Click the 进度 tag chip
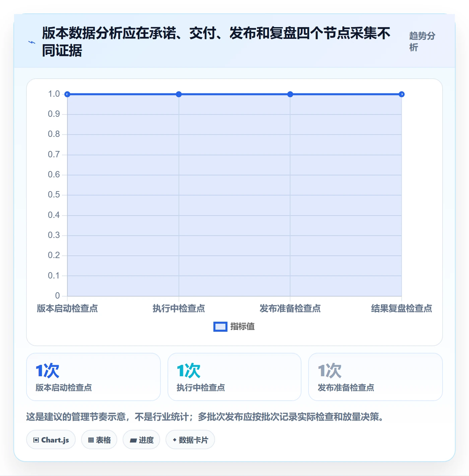Image resolution: width=469 pixels, height=476 pixels. point(141,440)
